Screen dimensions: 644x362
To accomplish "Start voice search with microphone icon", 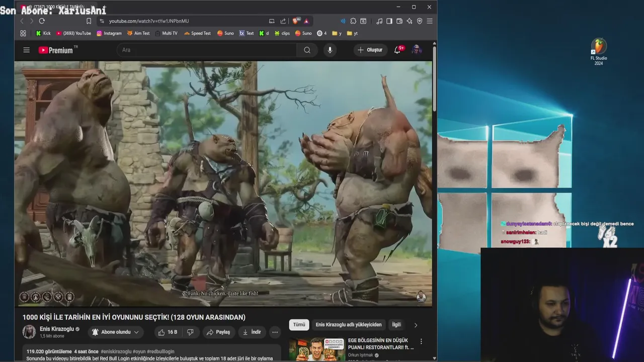I will pos(330,50).
